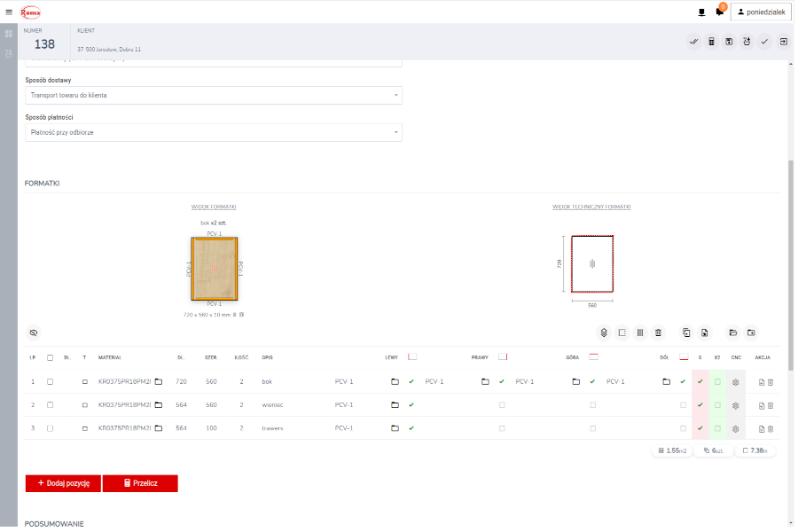Open material folder for row 2
The width and height of the screenshot is (798, 532).
point(159,405)
